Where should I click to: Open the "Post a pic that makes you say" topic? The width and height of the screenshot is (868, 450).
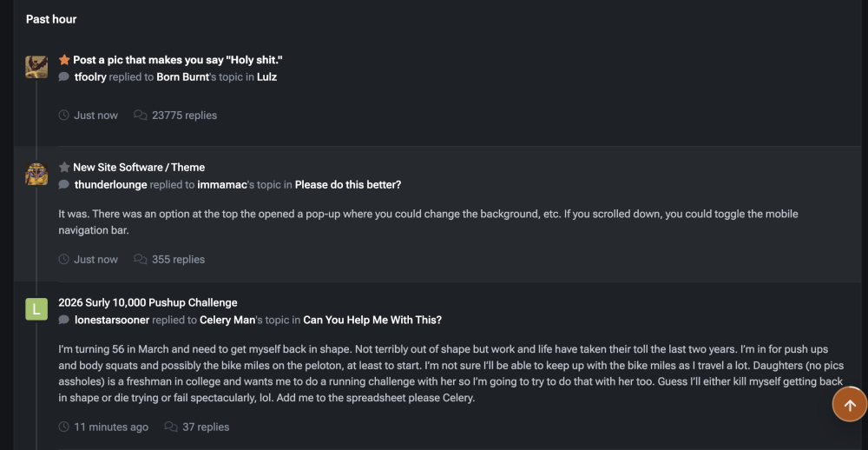coord(178,60)
